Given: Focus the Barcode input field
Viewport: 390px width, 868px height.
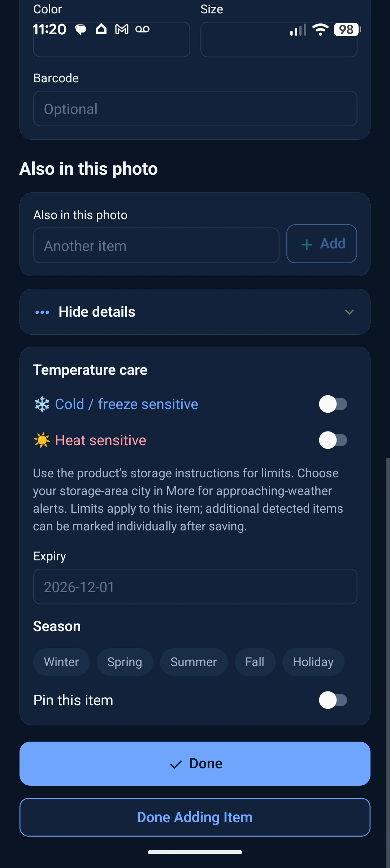Looking at the screenshot, I should [x=195, y=109].
